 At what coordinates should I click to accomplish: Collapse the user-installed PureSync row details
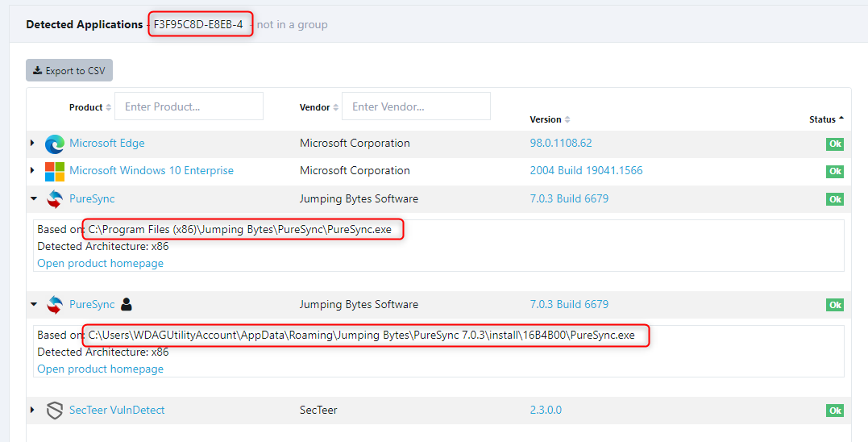(x=34, y=304)
